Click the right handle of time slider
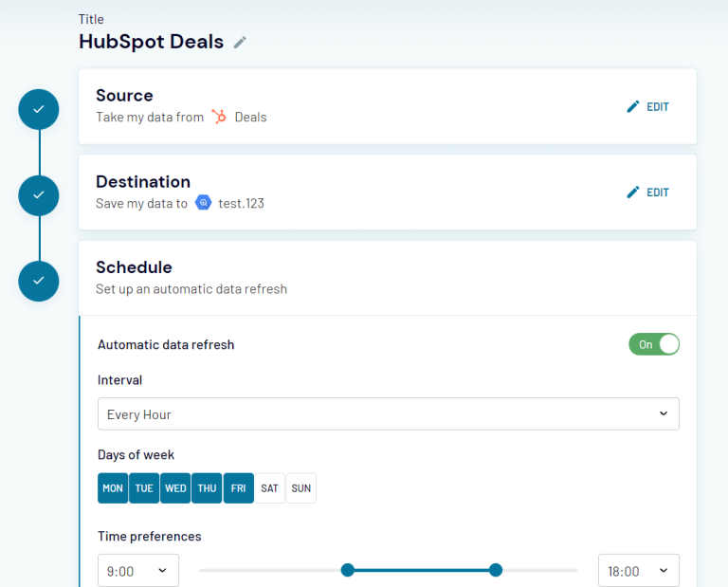 click(495, 570)
